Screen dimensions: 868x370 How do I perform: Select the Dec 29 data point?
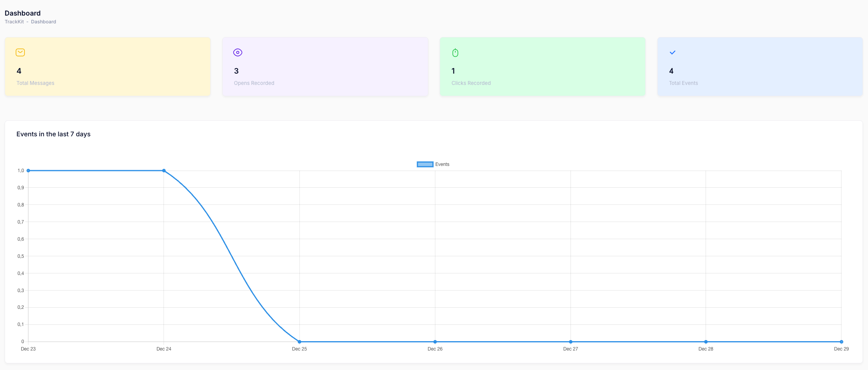[x=841, y=342]
